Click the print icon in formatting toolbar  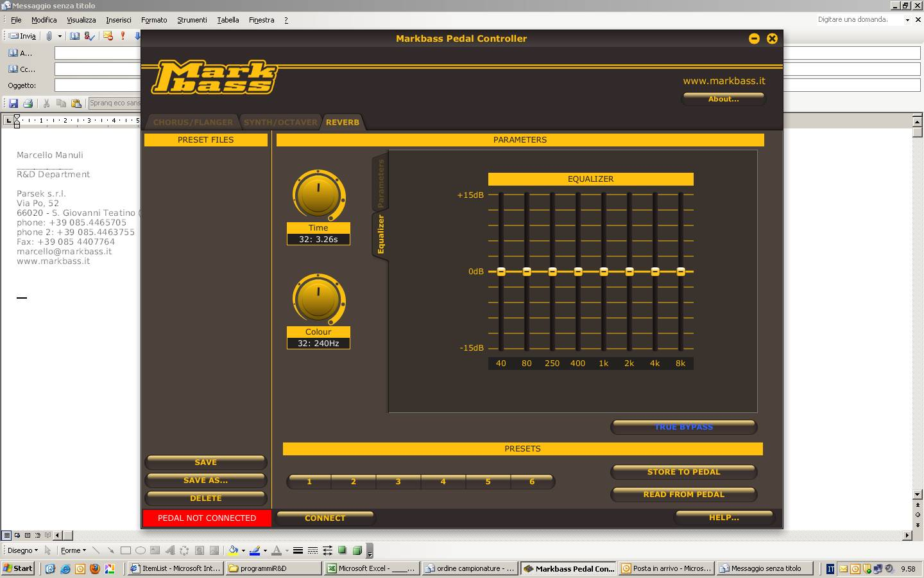(x=28, y=103)
